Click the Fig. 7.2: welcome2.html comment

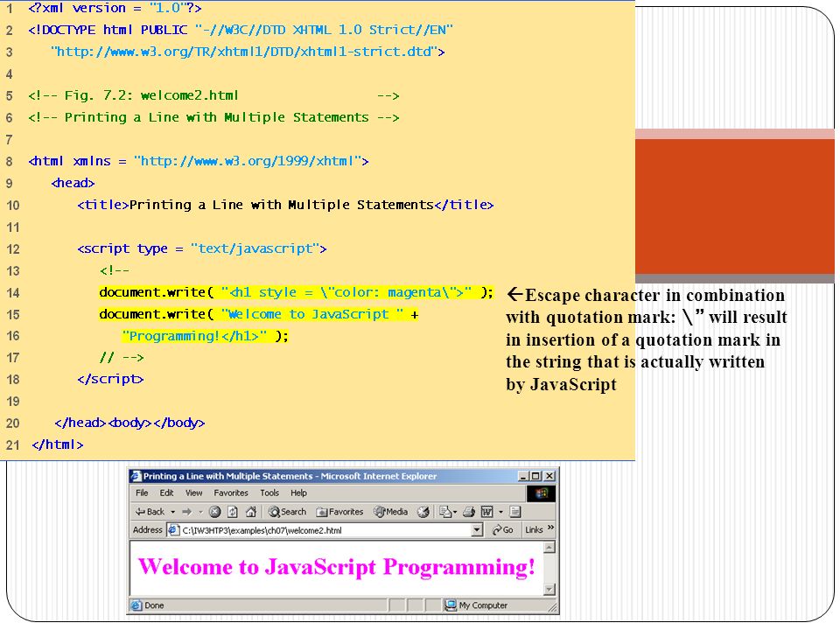click(x=213, y=96)
